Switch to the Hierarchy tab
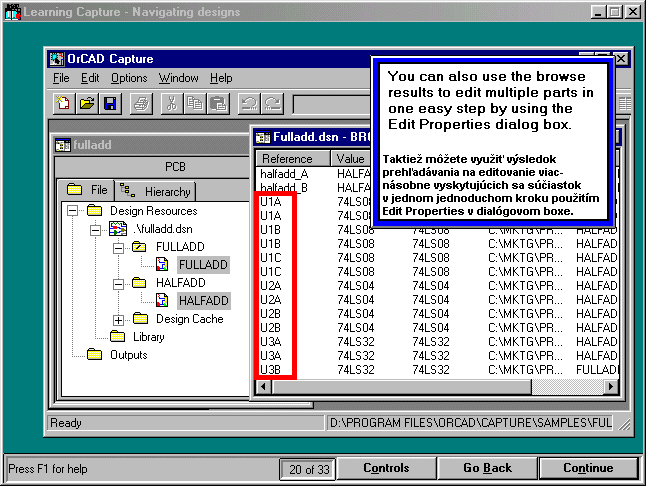Screen dimensions: 646x486 (156, 190)
